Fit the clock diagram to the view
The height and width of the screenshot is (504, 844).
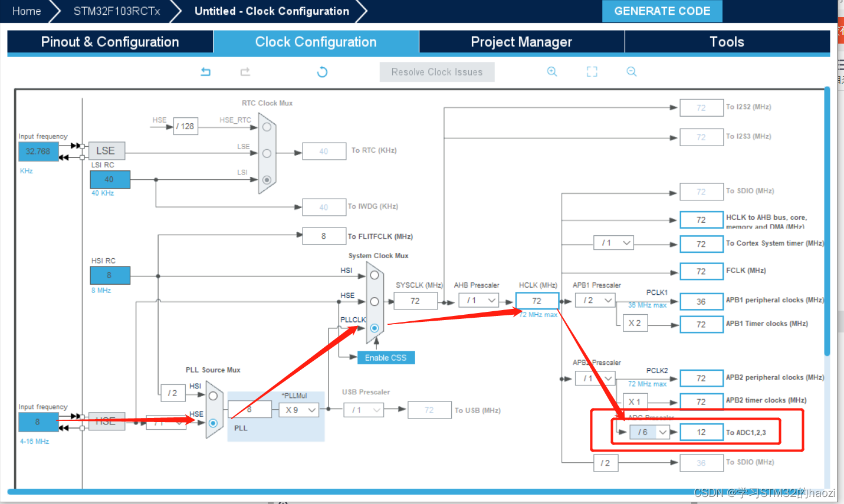(592, 72)
